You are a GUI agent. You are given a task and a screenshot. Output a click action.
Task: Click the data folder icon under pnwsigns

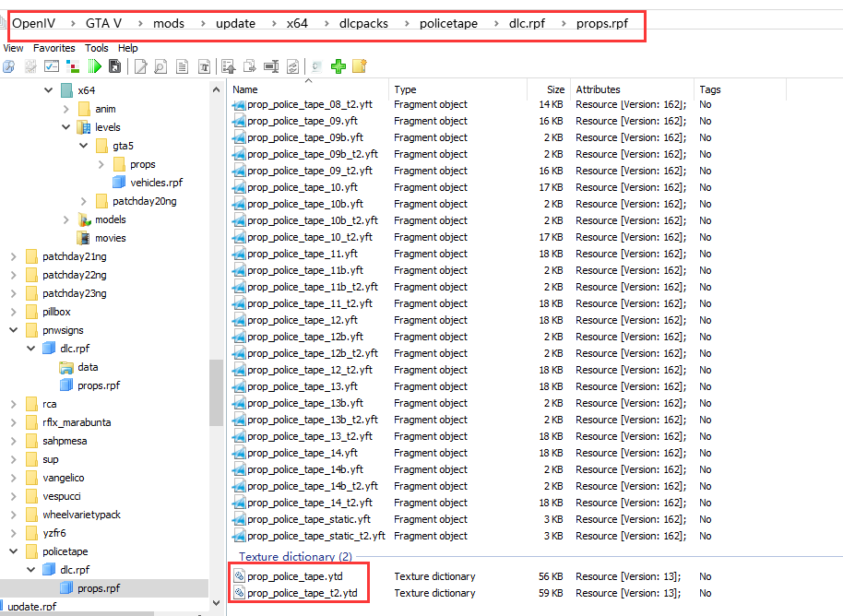pos(66,367)
